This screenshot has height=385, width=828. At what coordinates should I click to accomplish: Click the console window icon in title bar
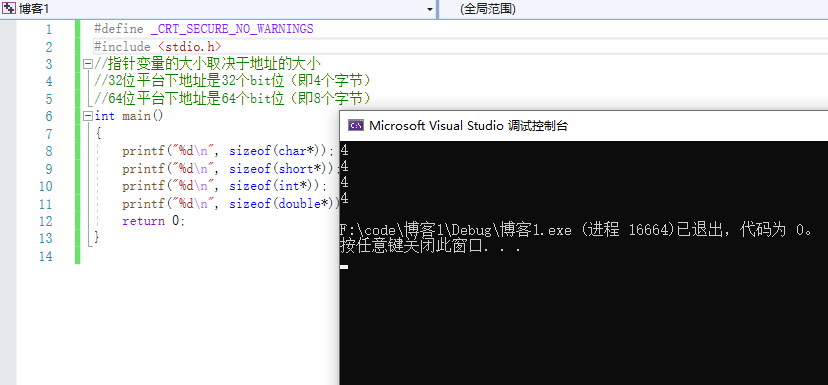[x=356, y=126]
